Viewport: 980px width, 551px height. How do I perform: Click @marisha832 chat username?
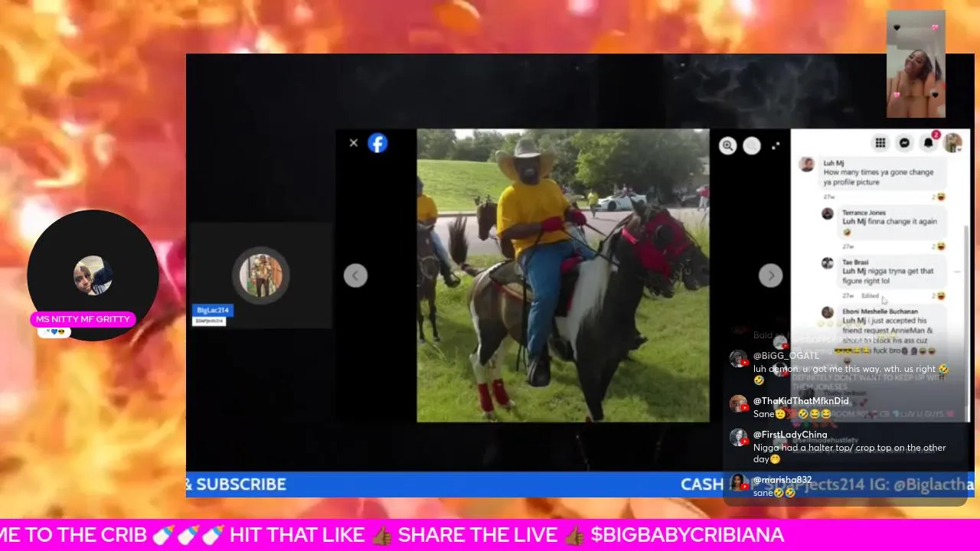pos(782,480)
